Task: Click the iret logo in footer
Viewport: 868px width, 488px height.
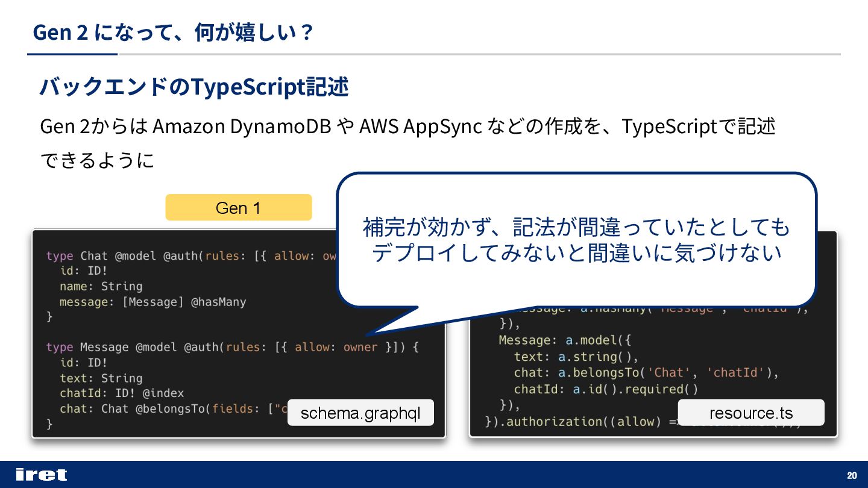Action: pyautogui.click(x=42, y=475)
